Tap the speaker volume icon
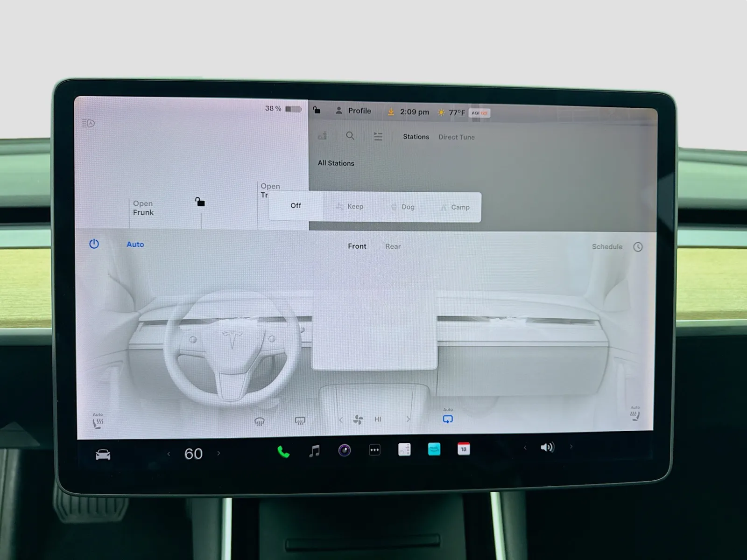 click(x=547, y=448)
